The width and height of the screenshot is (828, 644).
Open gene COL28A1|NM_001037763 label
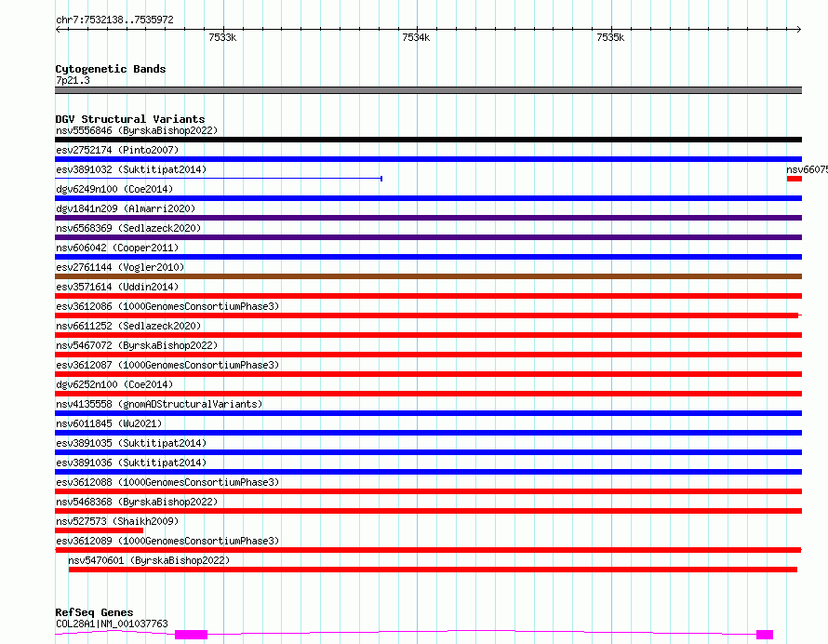pyautogui.click(x=112, y=624)
